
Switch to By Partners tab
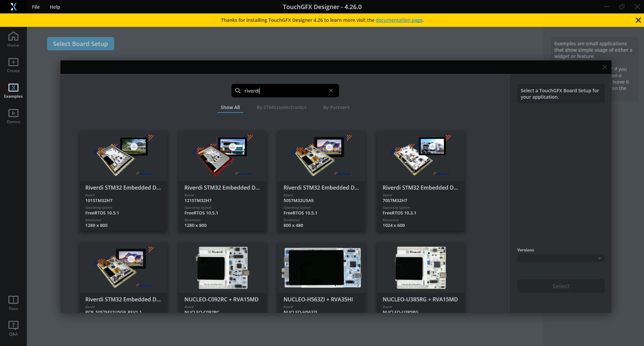(x=336, y=107)
